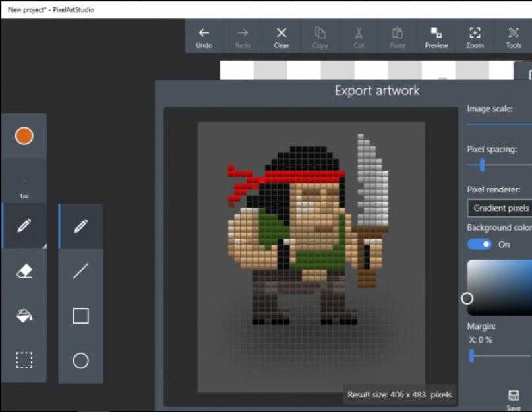The height and width of the screenshot is (412, 532).
Task: Choose the Rectangle shape sub-tool
Action: (x=80, y=316)
